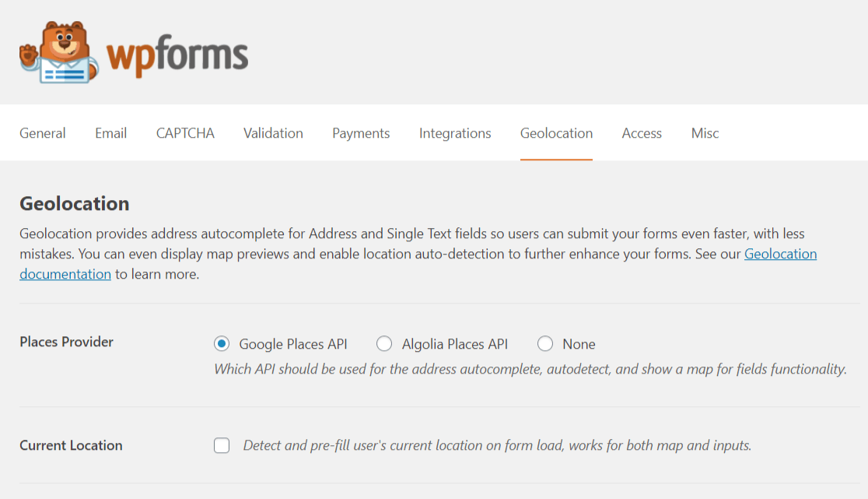Go to the Validation tab

coord(273,133)
